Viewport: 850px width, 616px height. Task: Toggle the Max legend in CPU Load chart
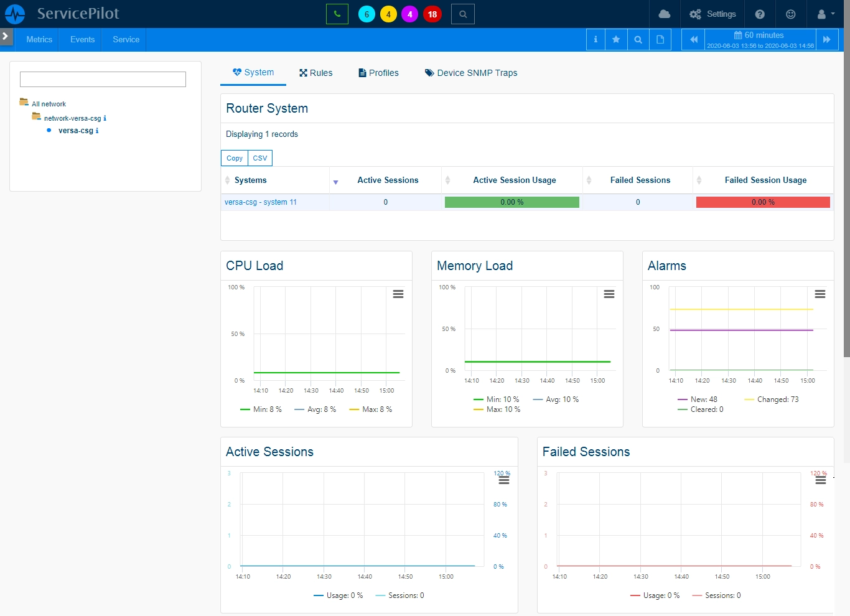[x=371, y=409]
